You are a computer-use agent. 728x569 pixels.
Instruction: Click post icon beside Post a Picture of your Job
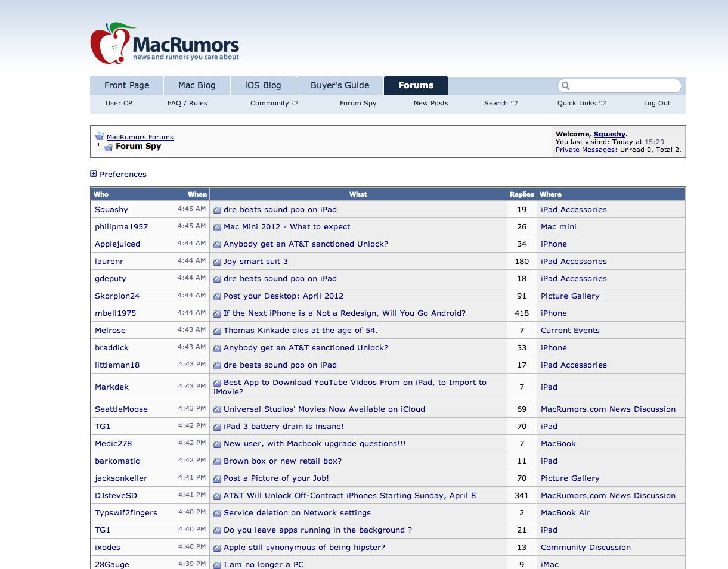pos(217,478)
